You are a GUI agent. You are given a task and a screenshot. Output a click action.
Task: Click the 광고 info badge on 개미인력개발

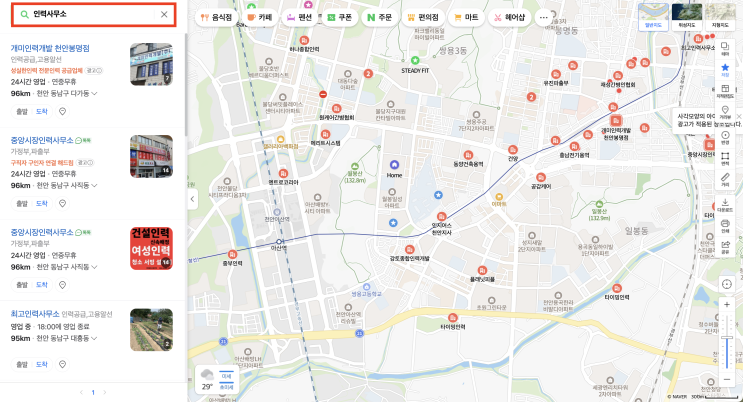pos(94,71)
